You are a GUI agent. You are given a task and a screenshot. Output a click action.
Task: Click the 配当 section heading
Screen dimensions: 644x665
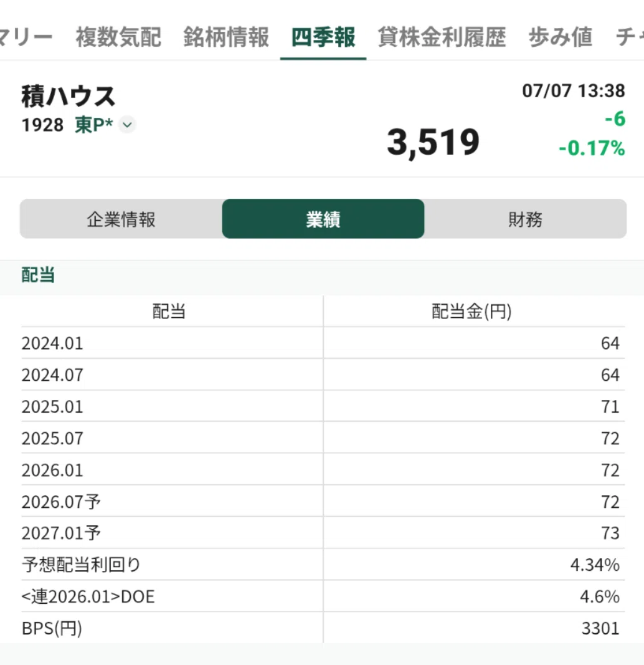[38, 275]
